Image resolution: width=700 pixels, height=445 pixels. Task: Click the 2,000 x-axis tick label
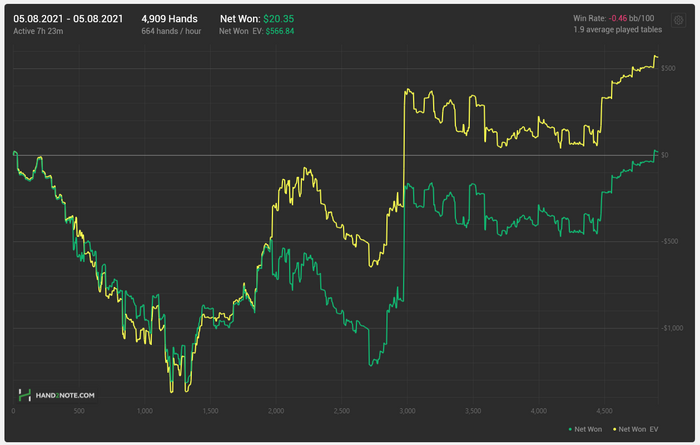[276, 411]
